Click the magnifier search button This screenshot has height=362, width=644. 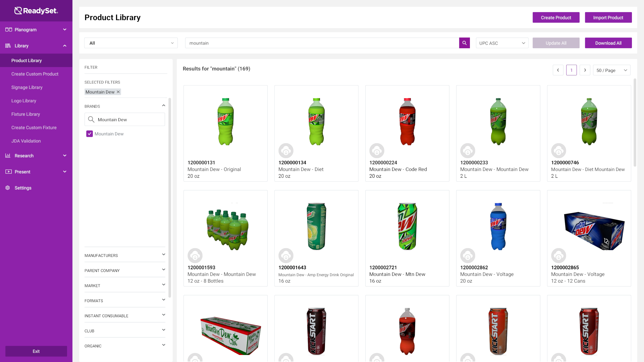[464, 43]
